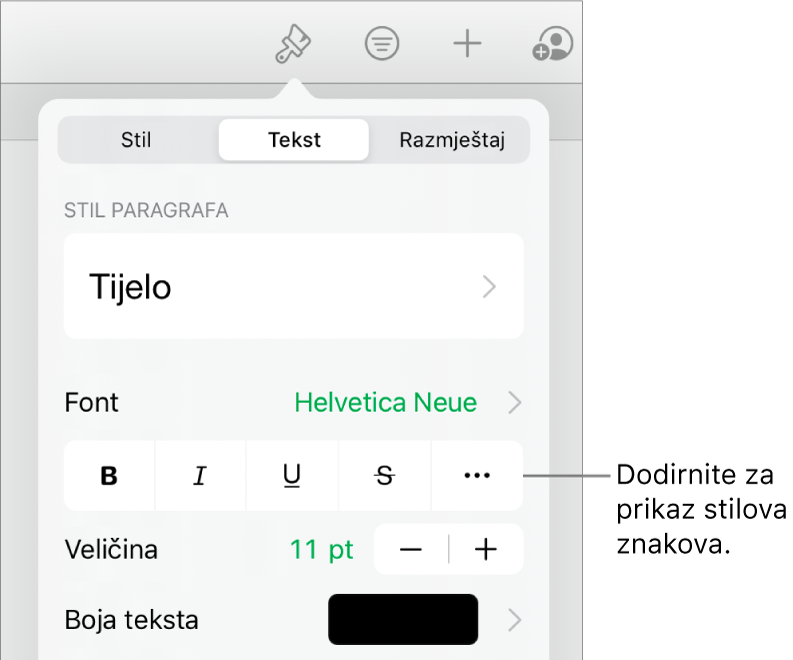Tap the plus Insert icon
Image resolution: width=793 pixels, height=660 pixels.
[467, 44]
